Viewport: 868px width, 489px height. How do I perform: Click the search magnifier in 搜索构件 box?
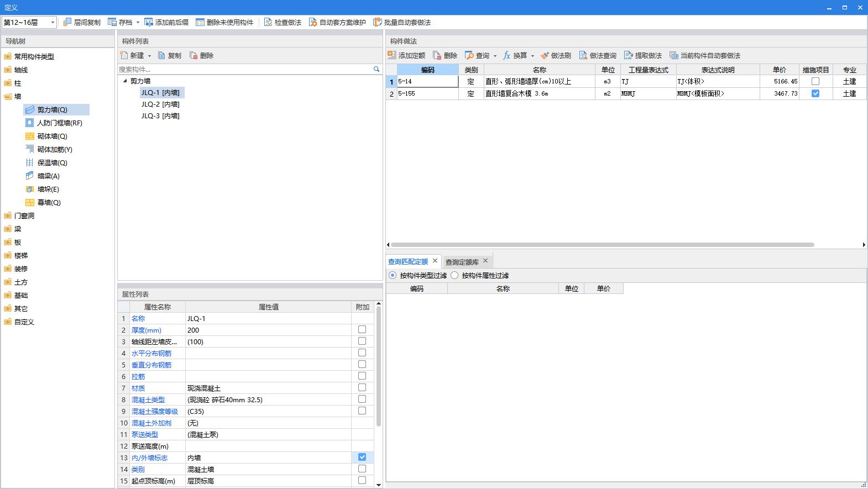click(x=377, y=69)
